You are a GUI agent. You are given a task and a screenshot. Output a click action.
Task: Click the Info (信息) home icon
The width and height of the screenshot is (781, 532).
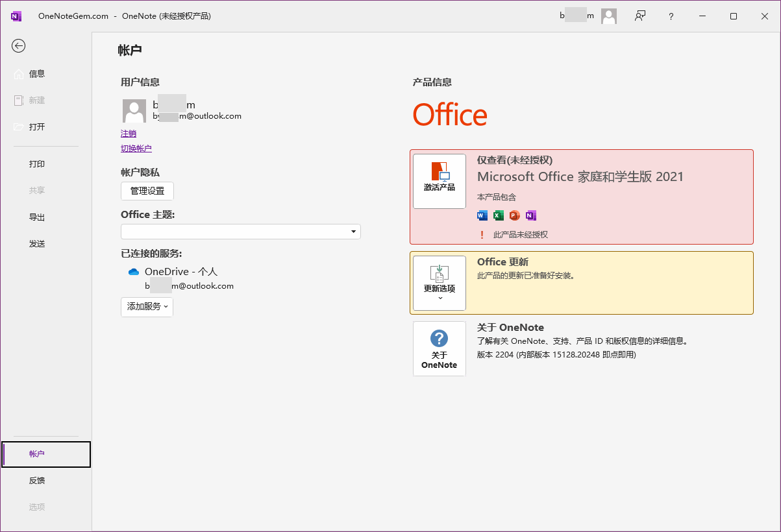point(19,74)
